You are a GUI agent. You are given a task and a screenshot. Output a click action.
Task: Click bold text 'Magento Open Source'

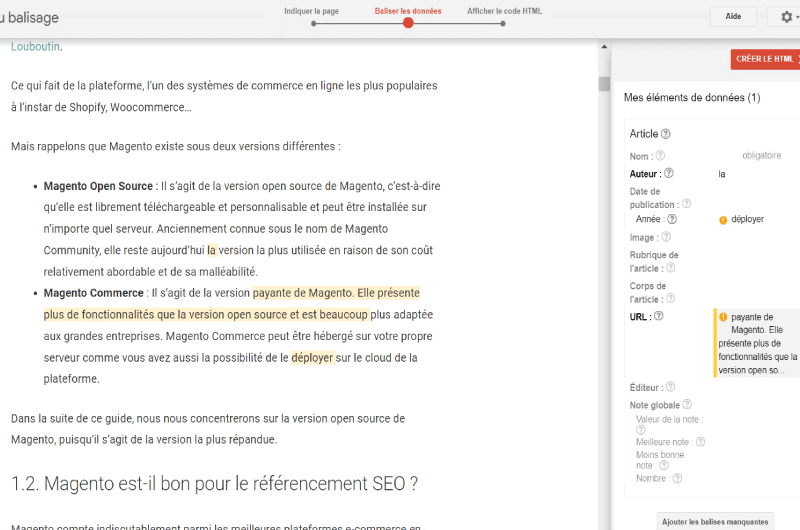98,186
